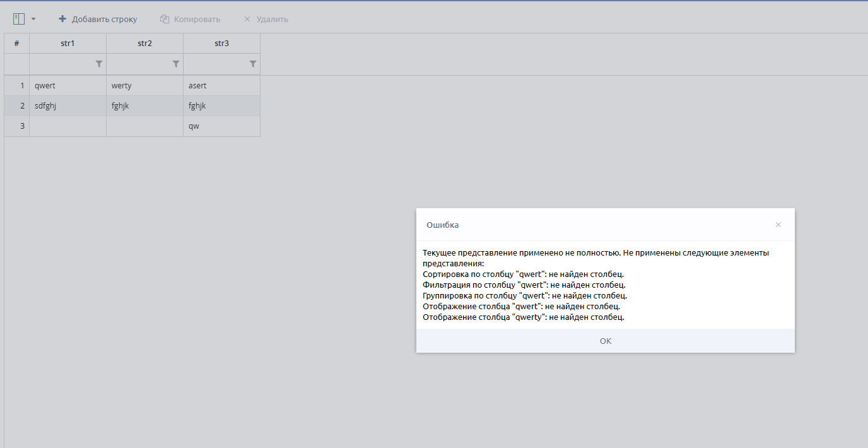Click the Добавить строку button

click(98, 19)
